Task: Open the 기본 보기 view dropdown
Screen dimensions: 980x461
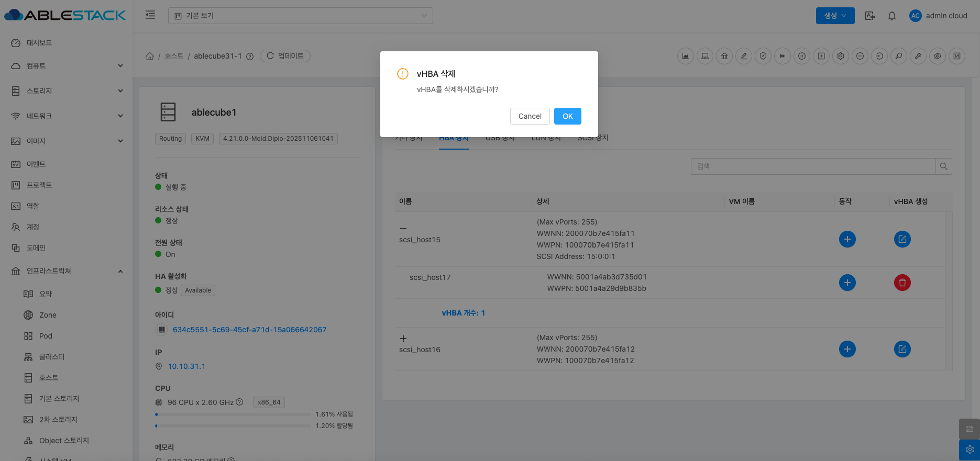Action: pyautogui.click(x=300, y=16)
